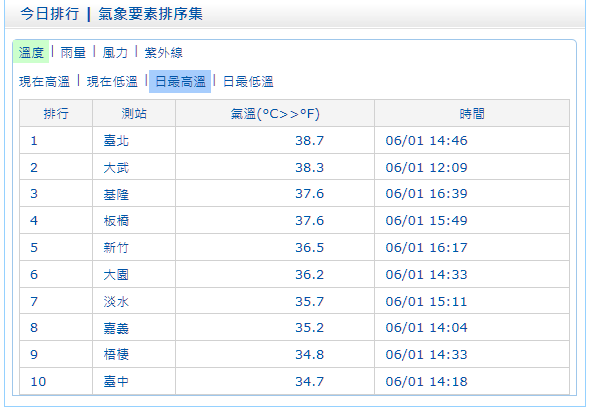Open the 風力 tab
Screen dimensions: 589x410
115,52
